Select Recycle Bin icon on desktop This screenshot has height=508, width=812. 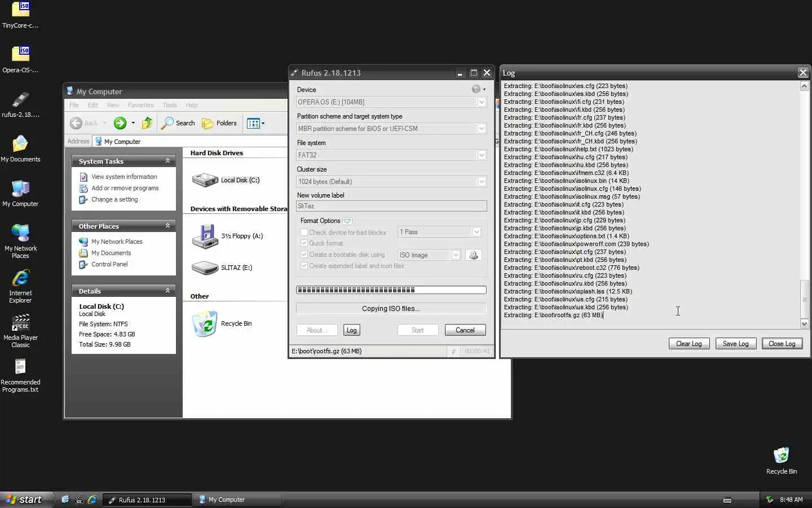781,461
